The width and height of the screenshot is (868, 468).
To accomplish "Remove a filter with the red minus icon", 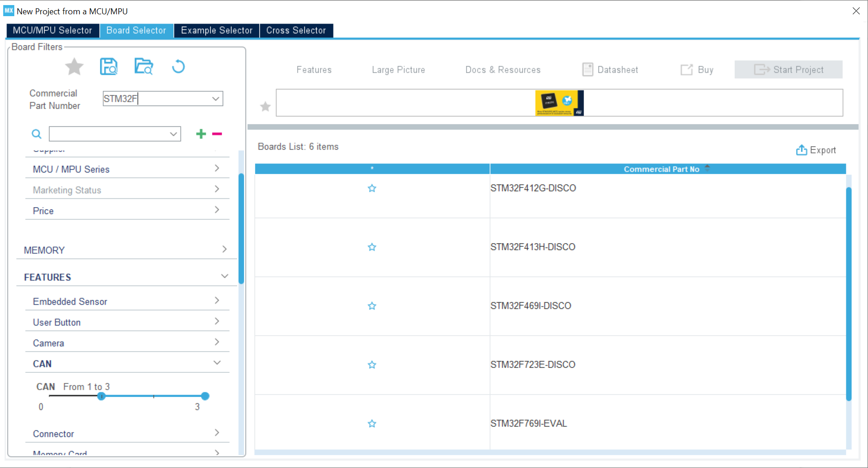I will point(217,134).
